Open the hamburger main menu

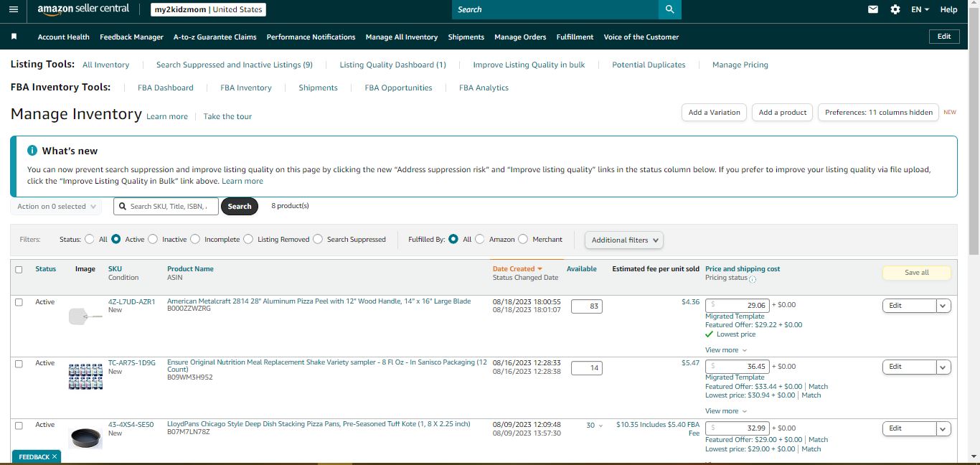pyautogui.click(x=13, y=9)
